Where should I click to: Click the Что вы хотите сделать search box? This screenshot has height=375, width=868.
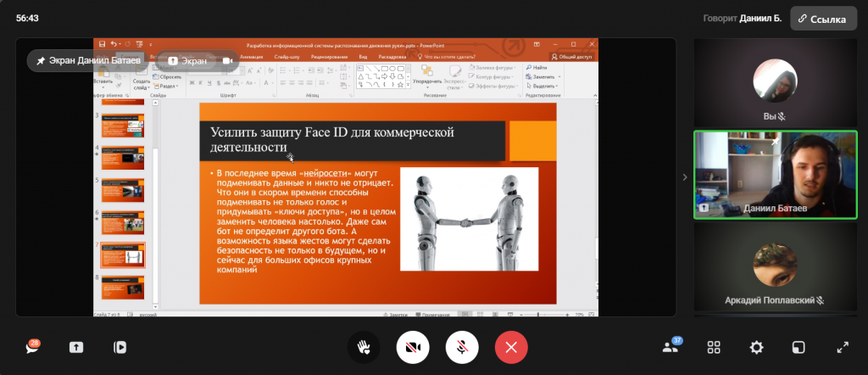pos(446,57)
